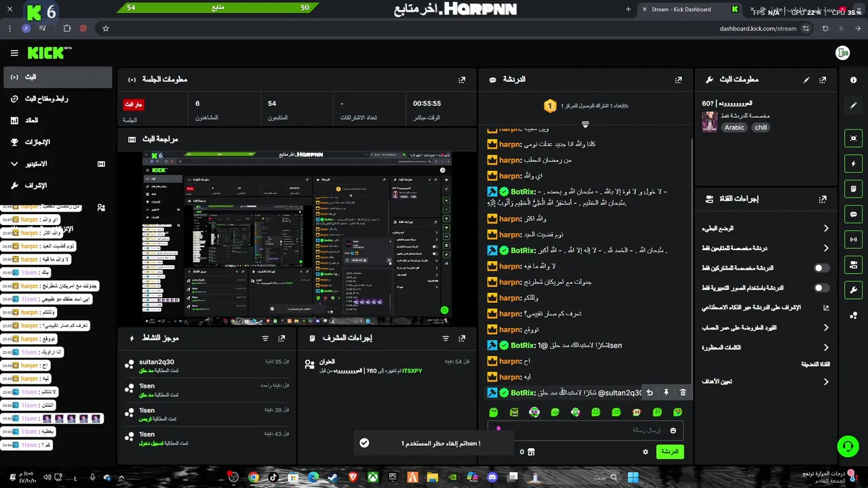This screenshot has width=868, height=488.
Task: Open الاستوديو in left navigation
Action: point(57,164)
